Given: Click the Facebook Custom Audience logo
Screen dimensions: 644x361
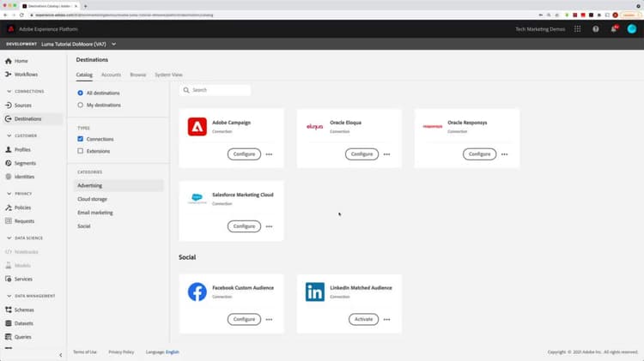Looking at the screenshot, I should pyautogui.click(x=197, y=292).
